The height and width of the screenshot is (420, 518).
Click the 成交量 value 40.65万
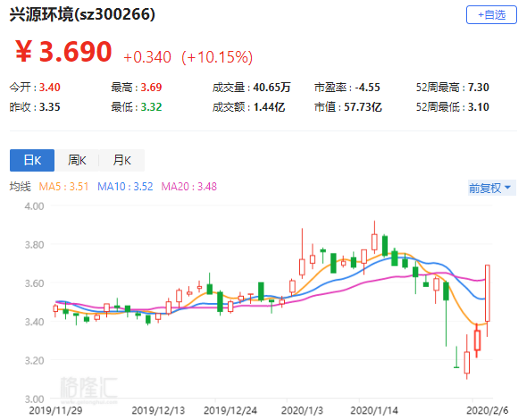(272, 88)
